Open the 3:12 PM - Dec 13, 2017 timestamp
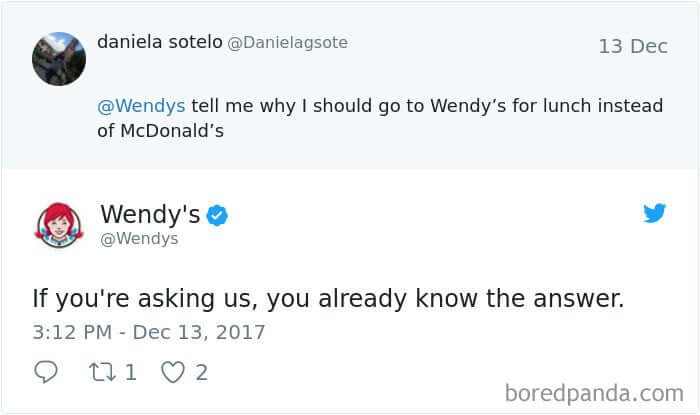Image resolution: width=700 pixels, height=415 pixels. [148, 331]
